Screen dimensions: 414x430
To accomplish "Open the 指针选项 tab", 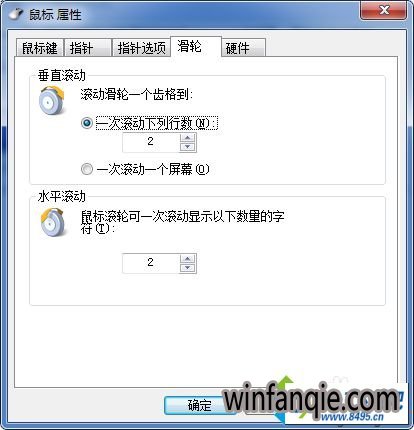I will (x=141, y=48).
